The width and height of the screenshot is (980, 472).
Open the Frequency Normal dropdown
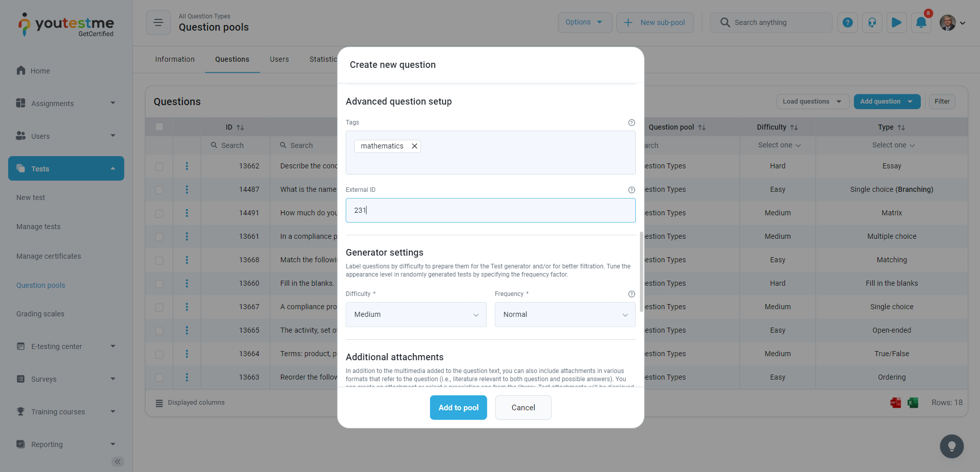pos(565,314)
